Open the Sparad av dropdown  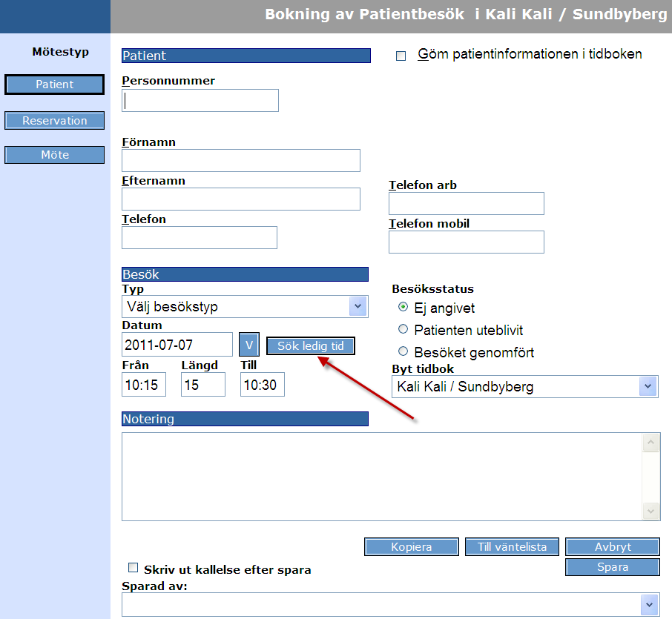(x=391, y=604)
